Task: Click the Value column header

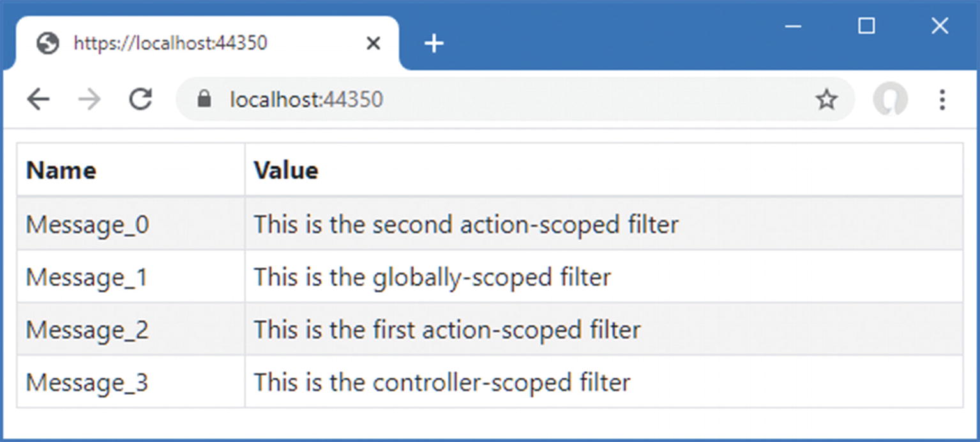Action: pos(286,170)
